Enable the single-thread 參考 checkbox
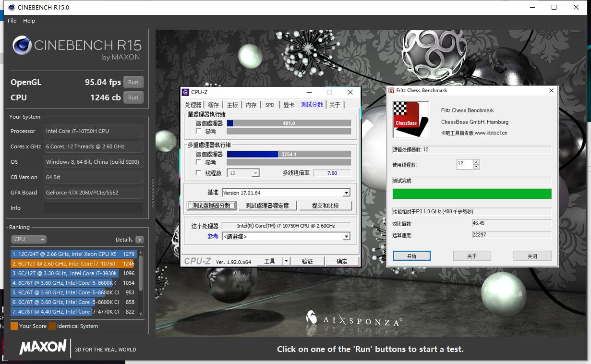 (x=198, y=131)
